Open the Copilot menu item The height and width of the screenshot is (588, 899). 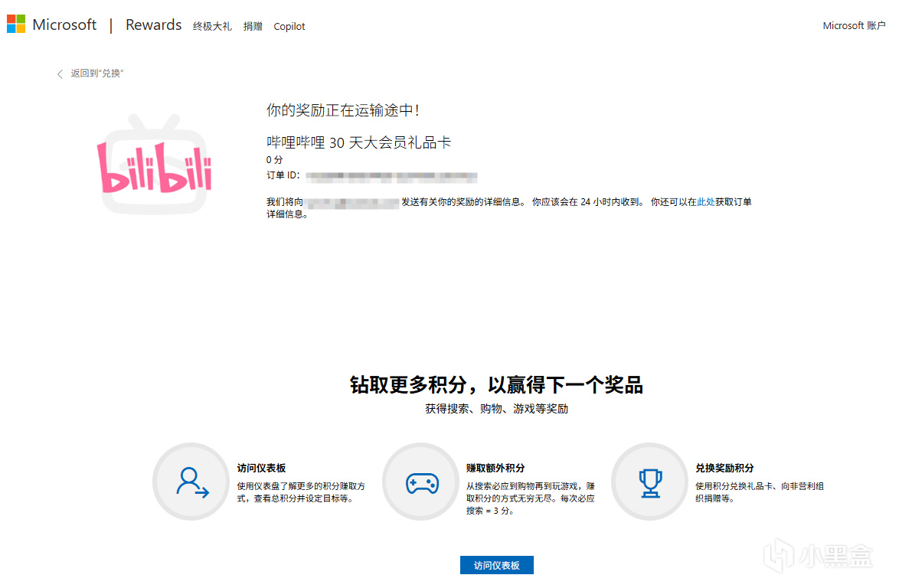pos(289,26)
